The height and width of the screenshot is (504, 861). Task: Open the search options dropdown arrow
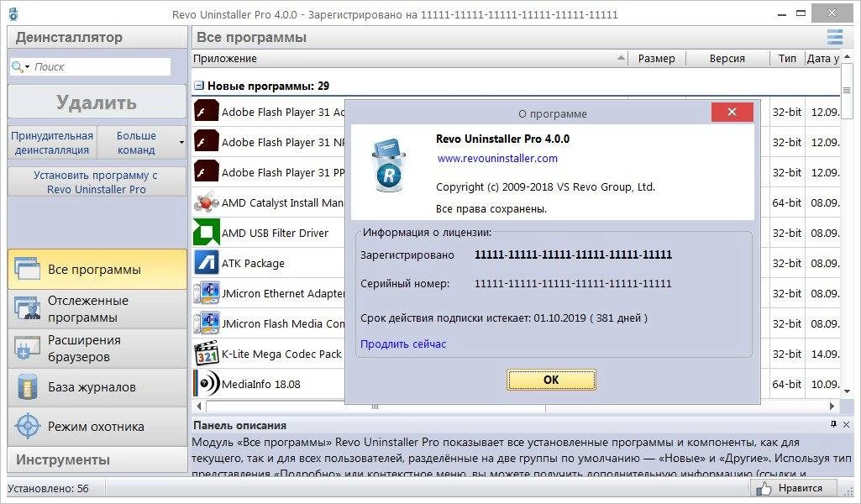27,66
